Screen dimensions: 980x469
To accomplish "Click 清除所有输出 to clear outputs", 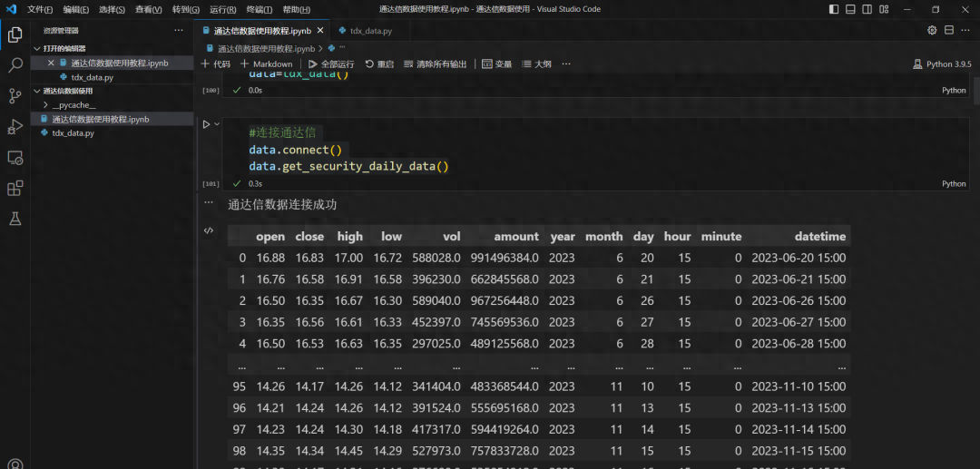I will (436, 64).
